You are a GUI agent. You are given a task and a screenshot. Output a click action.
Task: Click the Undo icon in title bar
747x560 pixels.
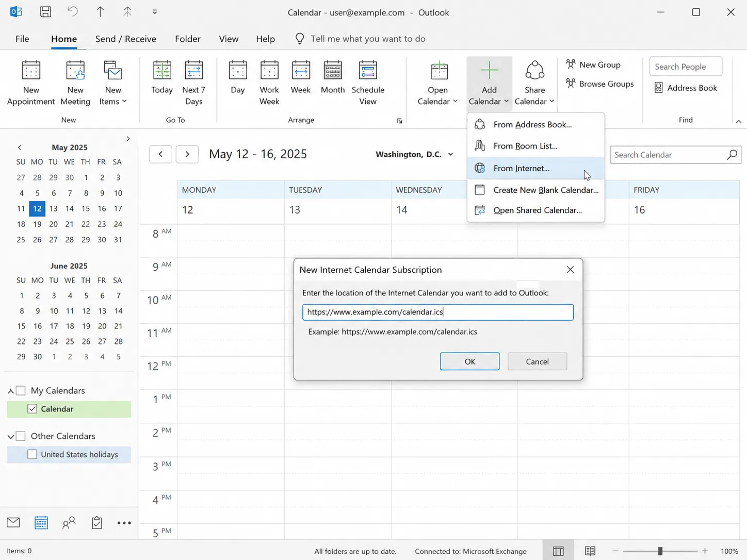[x=73, y=11]
